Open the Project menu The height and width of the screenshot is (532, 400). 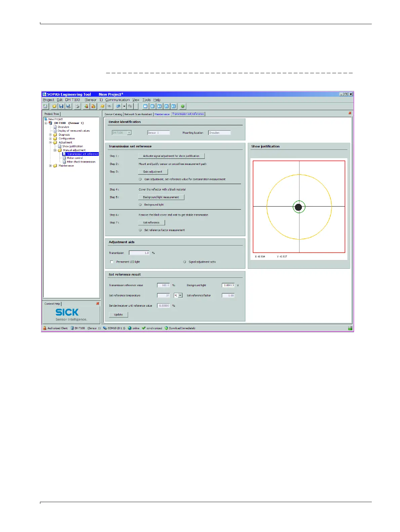48,100
